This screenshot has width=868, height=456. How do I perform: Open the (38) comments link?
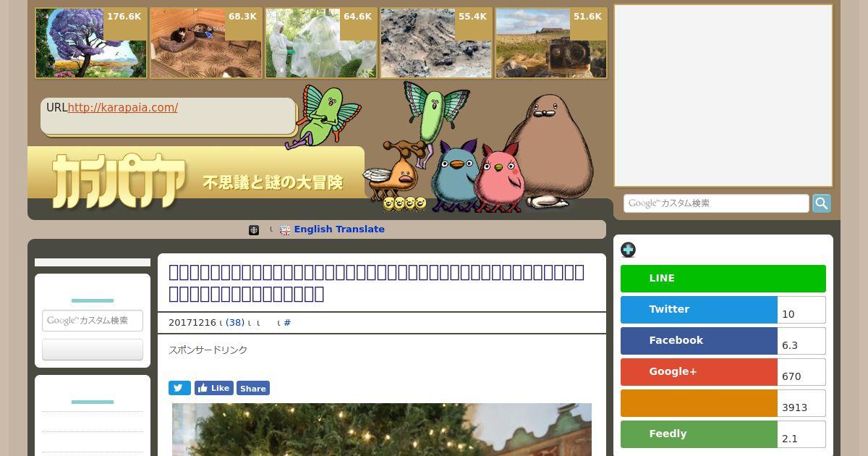coord(235,323)
